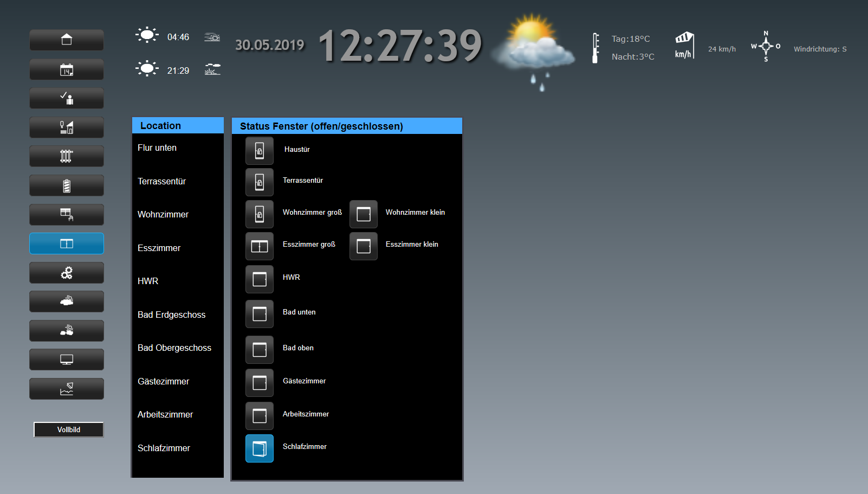Click the Bad unten label text
The width and height of the screenshot is (868, 494).
(x=299, y=312)
